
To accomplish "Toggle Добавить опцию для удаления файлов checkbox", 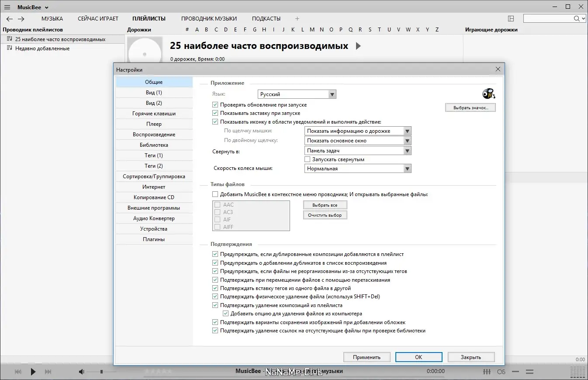I will (225, 314).
